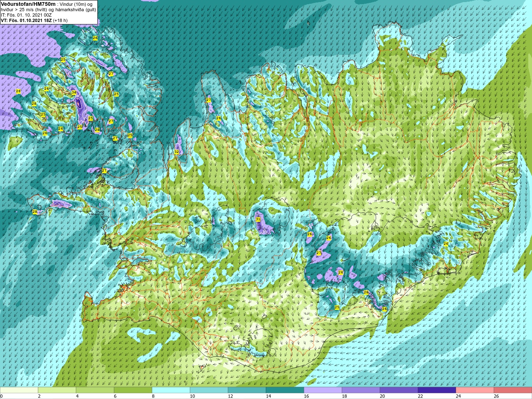The height and width of the screenshot is (399, 532).
Task: Click the legend scale label '22'
Action: 420,396
